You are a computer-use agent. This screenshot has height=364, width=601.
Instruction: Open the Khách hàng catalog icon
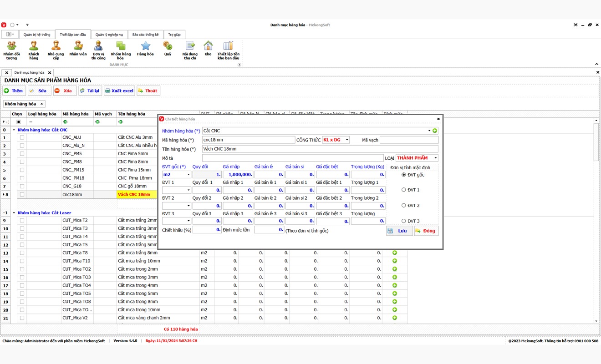tap(34, 50)
